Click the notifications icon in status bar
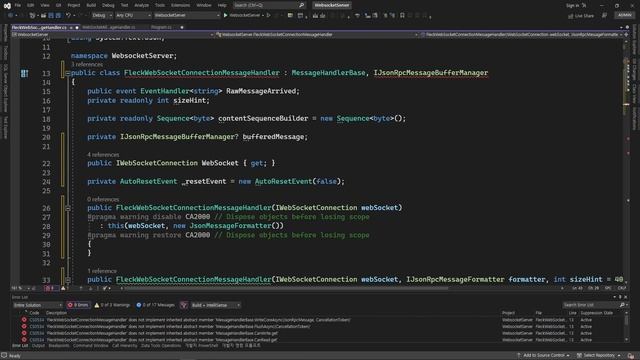 [631, 356]
